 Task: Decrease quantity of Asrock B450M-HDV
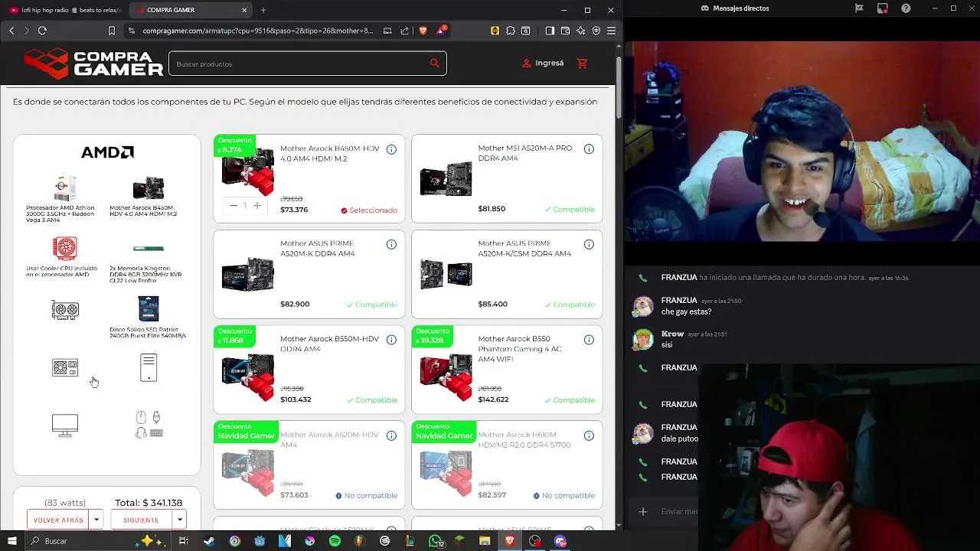(234, 205)
